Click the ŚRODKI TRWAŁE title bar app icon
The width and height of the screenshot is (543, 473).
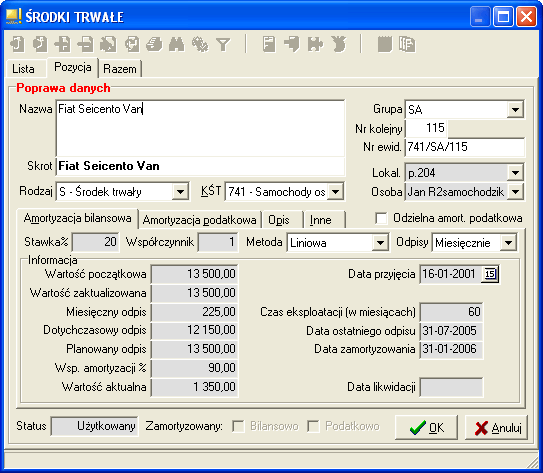point(14,17)
